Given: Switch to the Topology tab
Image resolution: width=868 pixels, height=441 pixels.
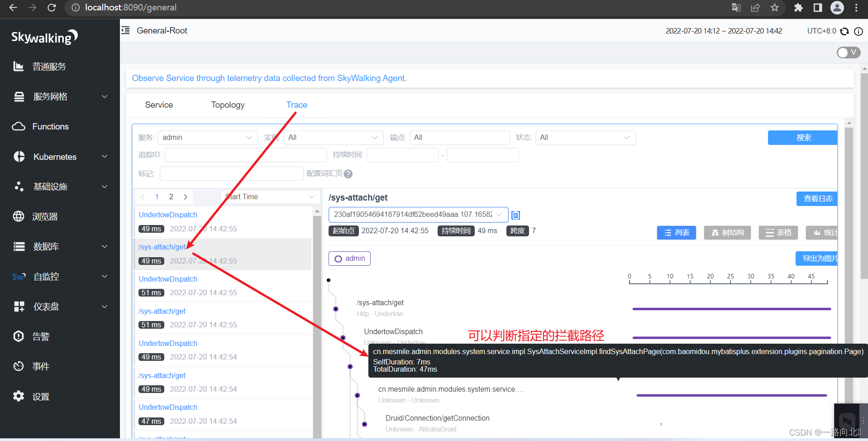Looking at the screenshot, I should pos(228,105).
